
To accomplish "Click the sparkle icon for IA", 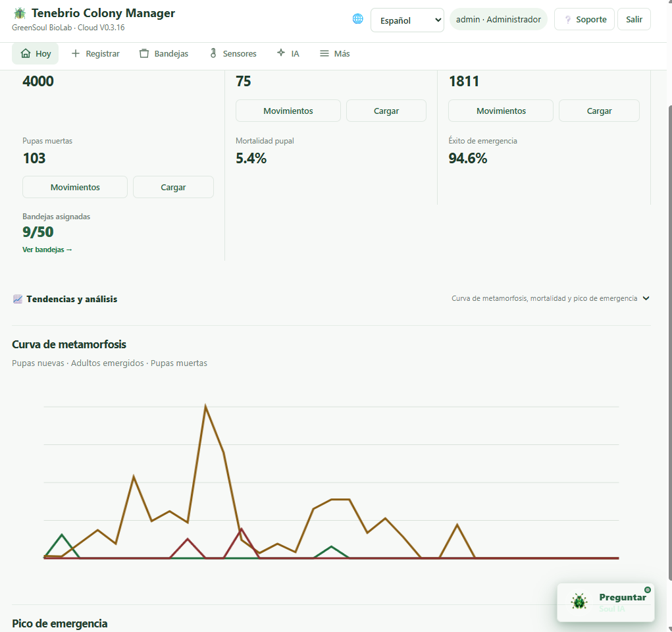I will pos(281,53).
